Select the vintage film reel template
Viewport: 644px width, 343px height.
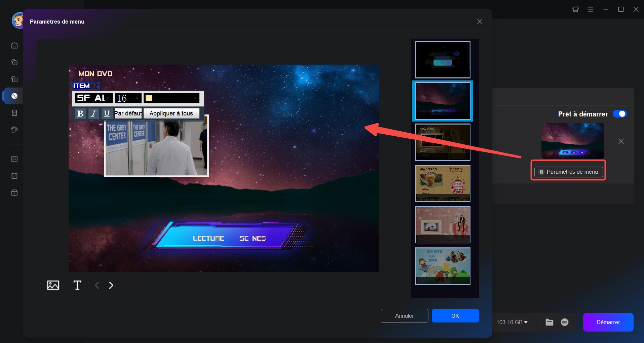coord(443,142)
